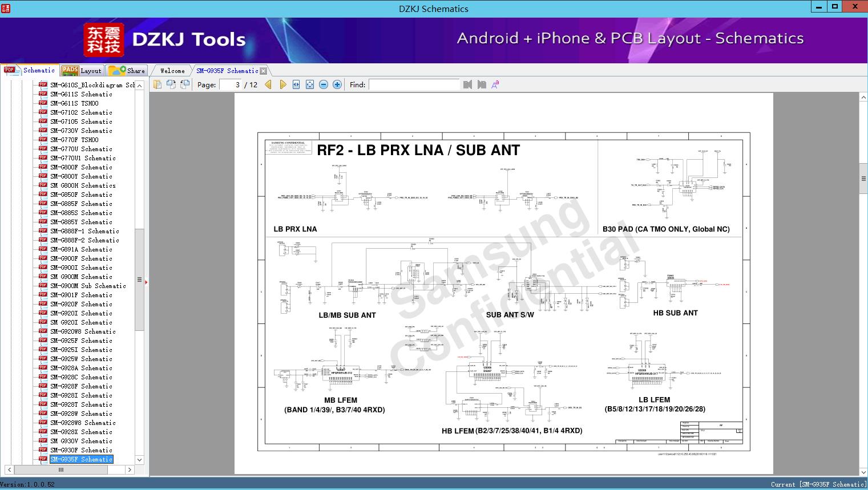Select SM-G900F Schematic entry
The image size is (868, 490).
click(81, 258)
